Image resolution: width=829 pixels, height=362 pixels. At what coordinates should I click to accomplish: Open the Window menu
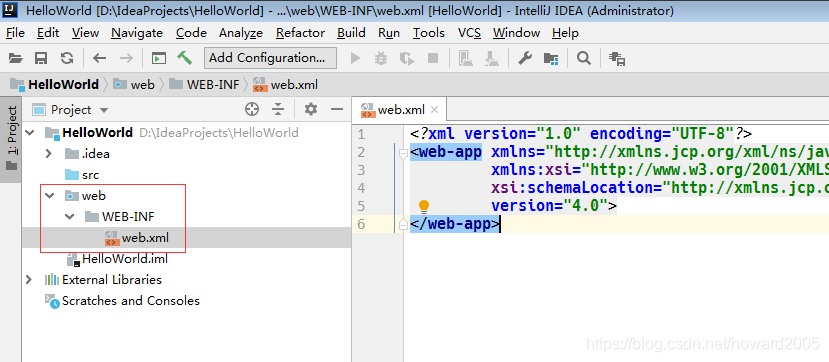click(516, 33)
